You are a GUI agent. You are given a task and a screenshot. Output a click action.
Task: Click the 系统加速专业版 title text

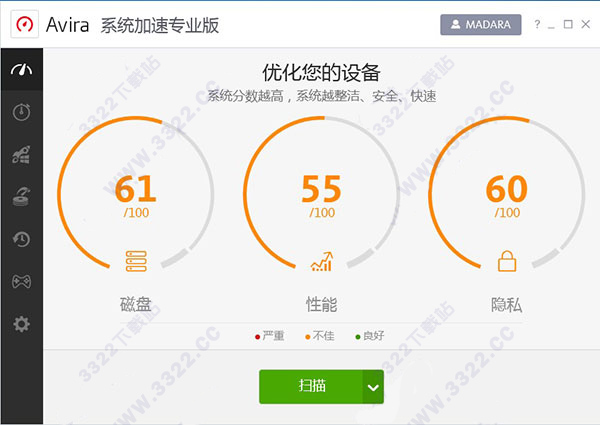click(160, 25)
